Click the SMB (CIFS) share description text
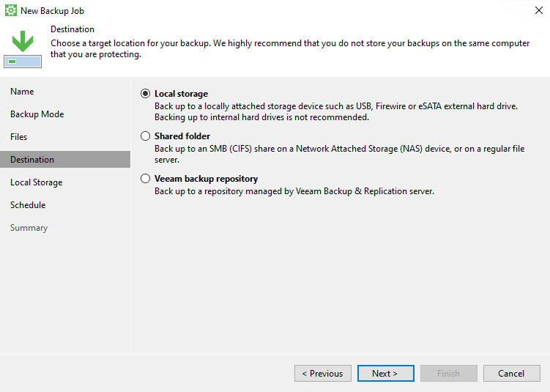Image resolution: width=550 pixels, height=392 pixels. point(339,154)
